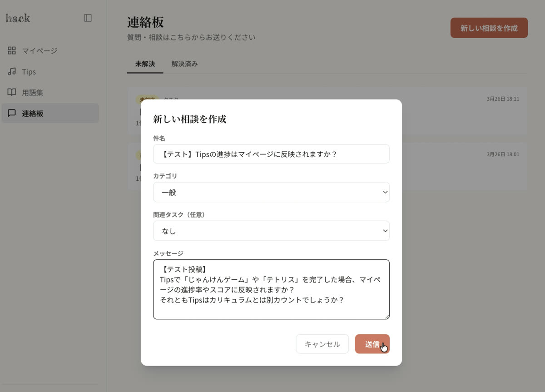Cancel the dialog with キャンセル

322,344
